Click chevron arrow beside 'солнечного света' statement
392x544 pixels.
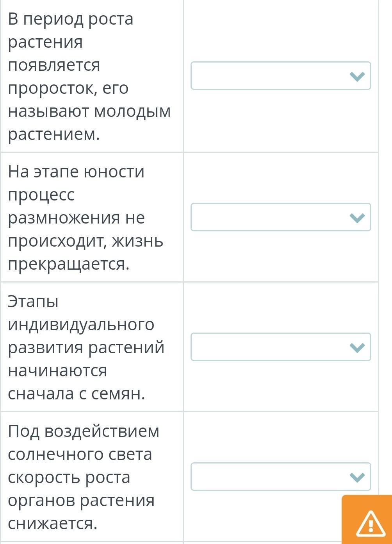coord(357,477)
